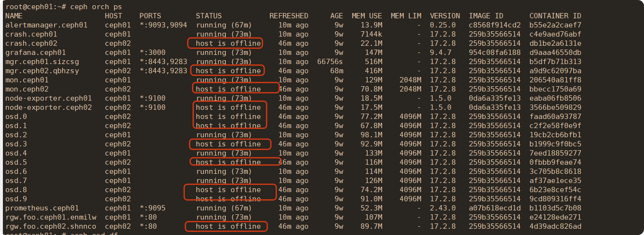Screen dimensions: 644x235
Task: Select service name crash.ceph01
Action: click(x=31, y=34)
